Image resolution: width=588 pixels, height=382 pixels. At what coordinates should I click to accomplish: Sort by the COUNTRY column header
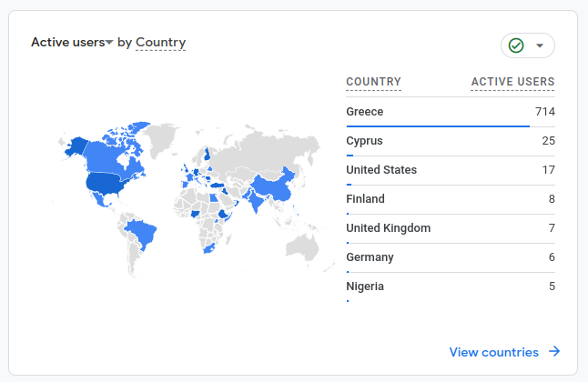point(373,82)
